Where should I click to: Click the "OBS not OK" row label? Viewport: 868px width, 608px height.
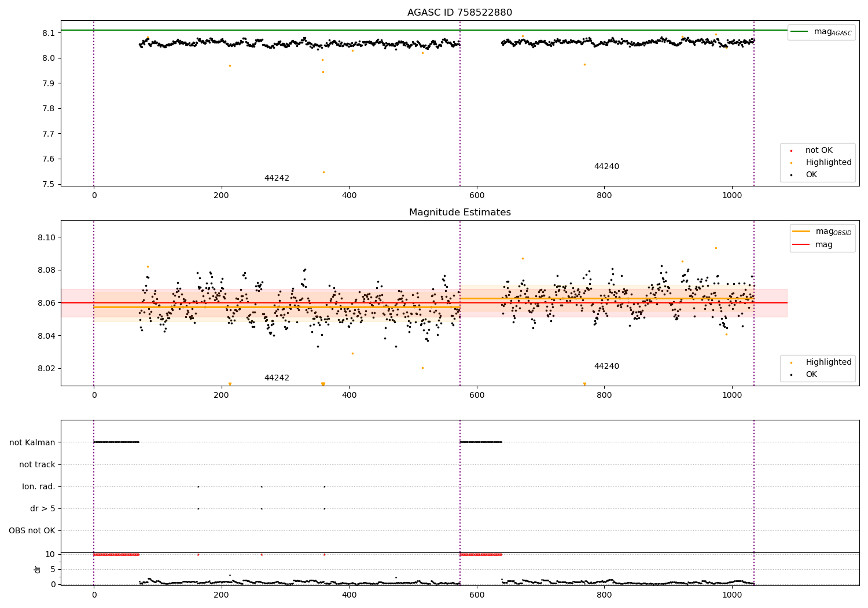tap(32, 530)
